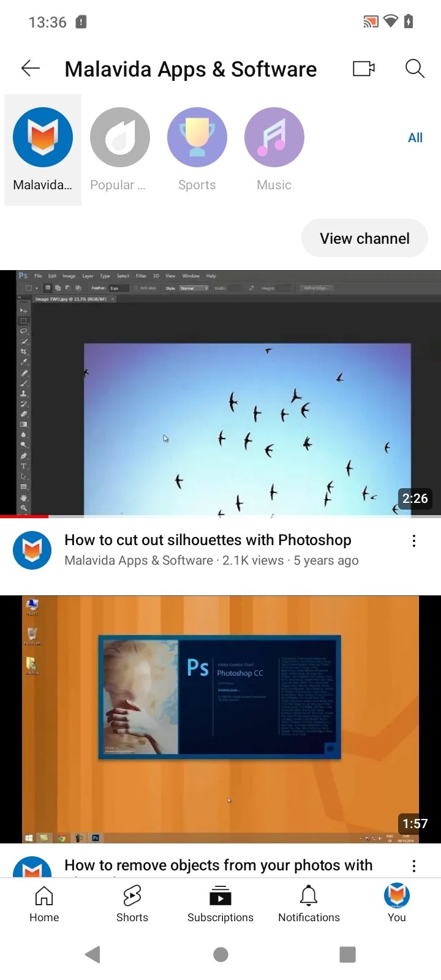This screenshot has height=980, width=441.
Task: Open the Notifications tab
Action: [x=309, y=903]
